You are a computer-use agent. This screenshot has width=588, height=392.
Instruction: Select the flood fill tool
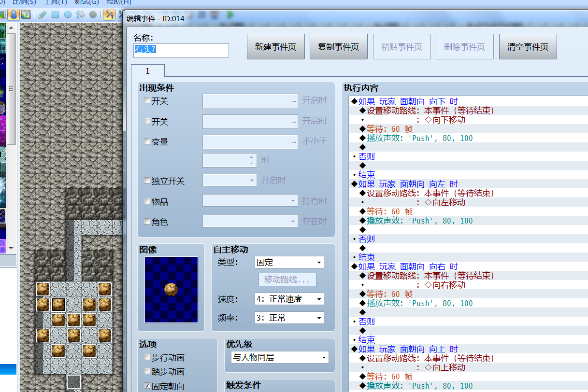pyautogui.click(x=80, y=14)
